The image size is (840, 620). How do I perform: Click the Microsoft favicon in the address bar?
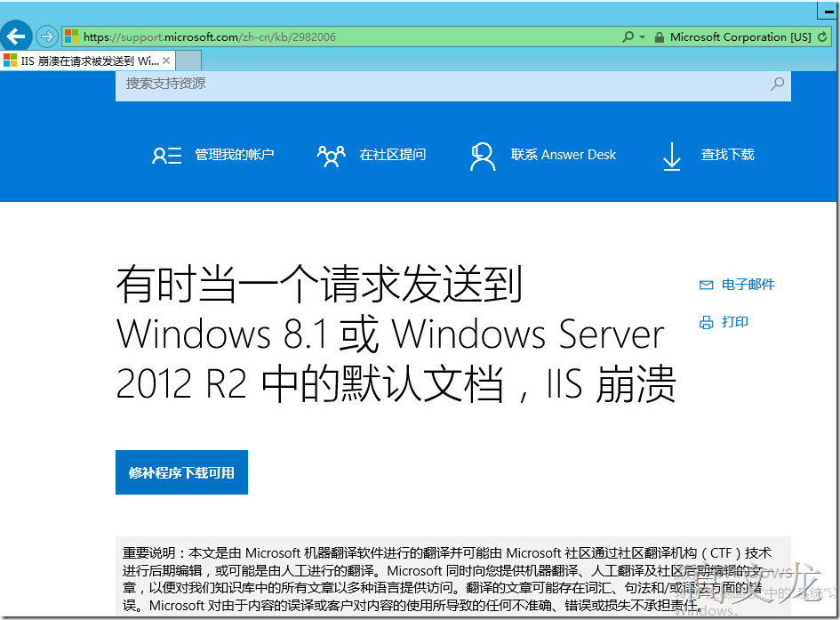(71, 36)
